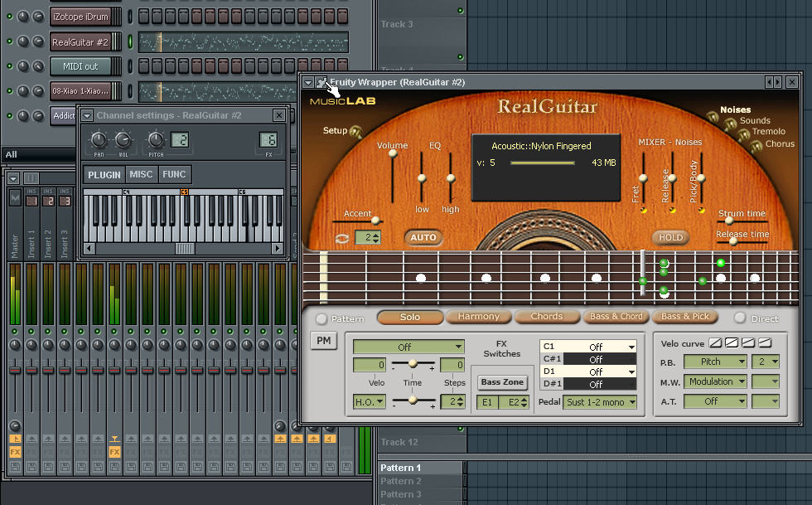812x505 pixels.
Task: Open the Channel settings window menu arrow
Action: (x=87, y=115)
